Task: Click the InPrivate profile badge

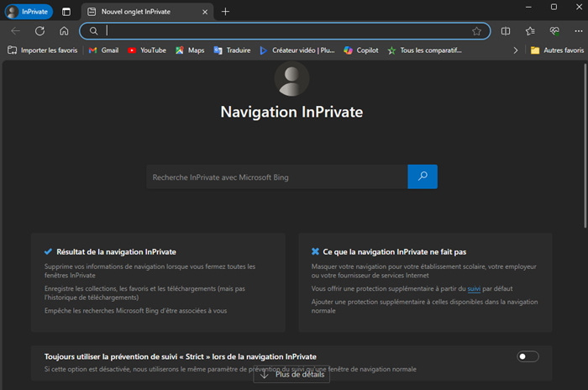Action: pos(29,12)
